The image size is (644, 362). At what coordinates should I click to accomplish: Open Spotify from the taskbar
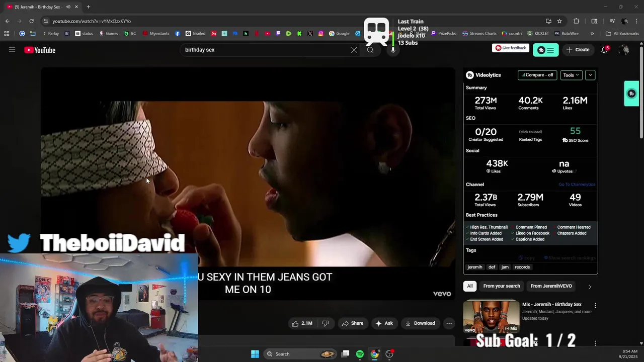point(360,354)
